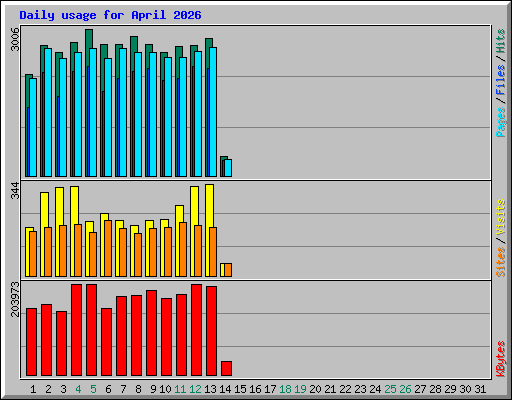Viewport: 512px width, 400px height.
Task: Click day 23 label on the x-axis
Action: point(360,389)
